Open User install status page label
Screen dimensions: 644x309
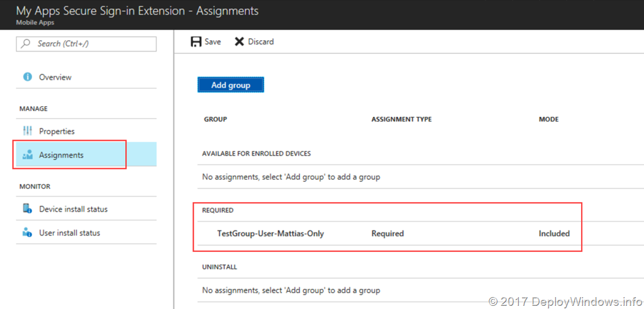tap(69, 233)
